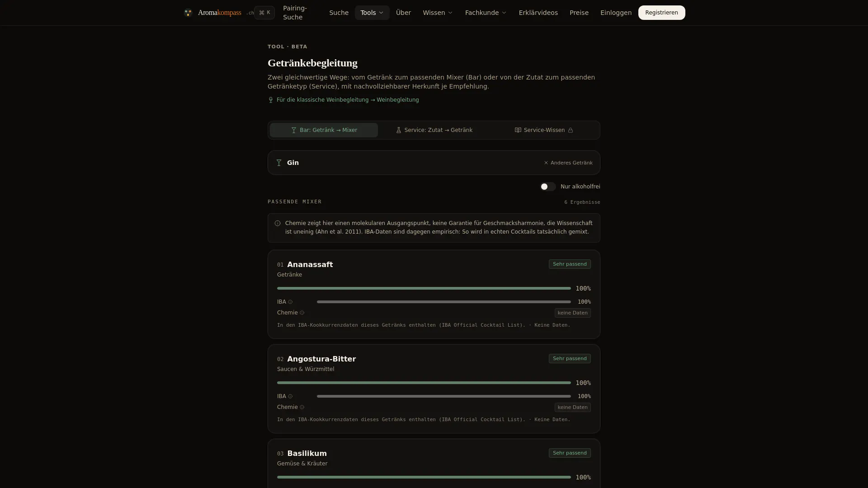The width and height of the screenshot is (868, 488).
Task: Open Preise page
Action: coord(579,13)
